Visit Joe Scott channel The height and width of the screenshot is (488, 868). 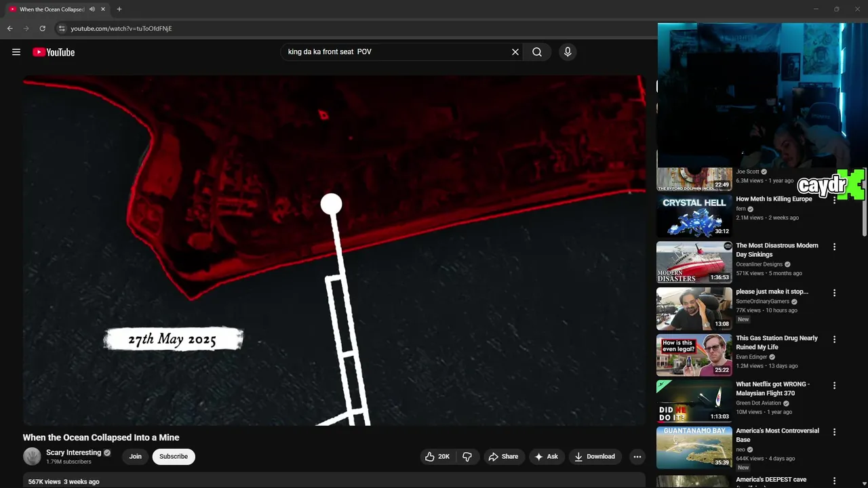[747, 172]
